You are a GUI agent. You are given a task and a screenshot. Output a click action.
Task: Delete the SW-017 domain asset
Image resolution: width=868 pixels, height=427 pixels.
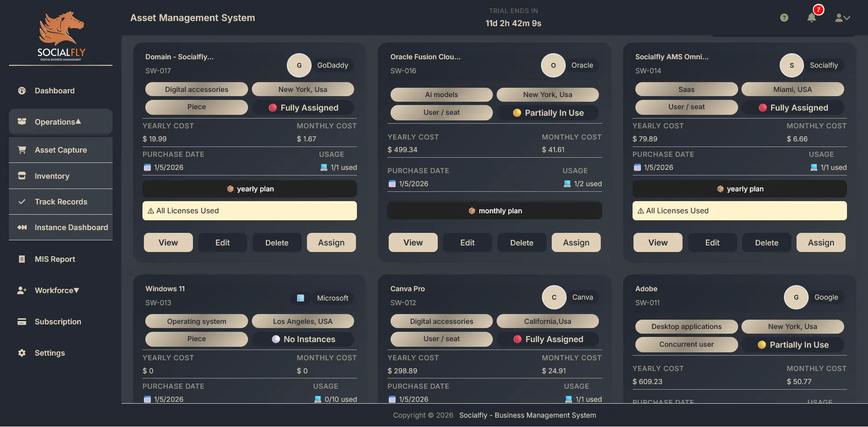277,243
